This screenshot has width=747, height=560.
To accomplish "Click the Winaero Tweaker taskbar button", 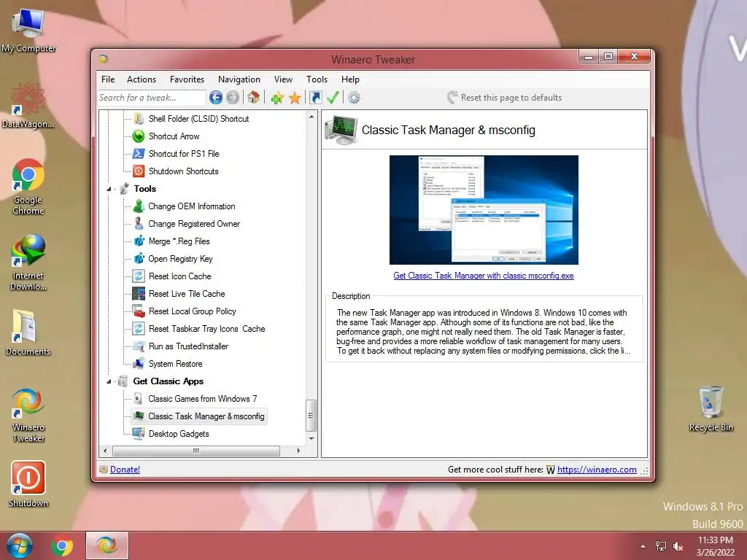I will pos(107,545).
